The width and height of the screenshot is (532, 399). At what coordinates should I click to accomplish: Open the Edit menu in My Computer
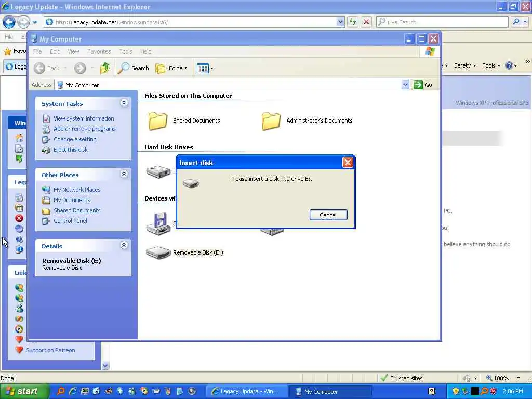coord(55,51)
